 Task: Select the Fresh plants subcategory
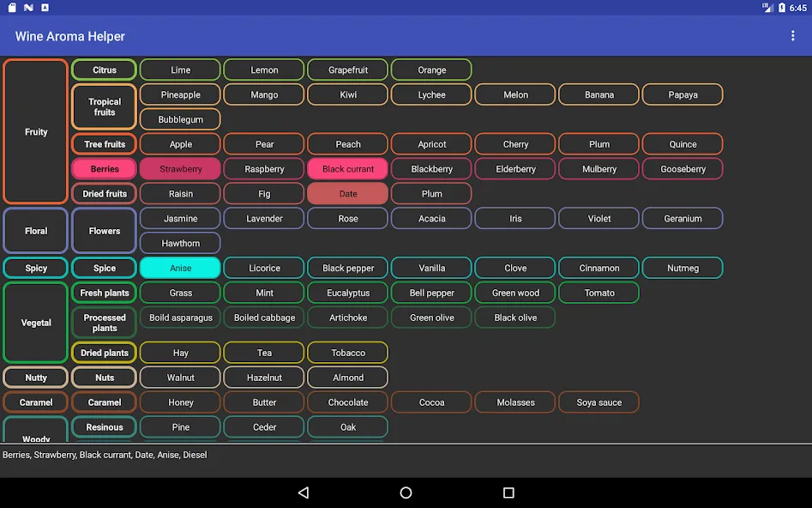click(104, 293)
